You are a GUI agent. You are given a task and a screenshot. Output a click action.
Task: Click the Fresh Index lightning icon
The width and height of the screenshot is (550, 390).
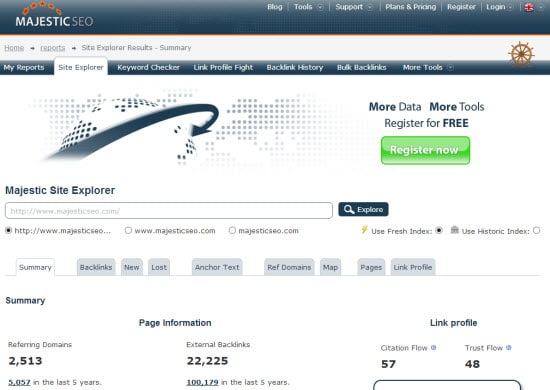click(x=364, y=230)
